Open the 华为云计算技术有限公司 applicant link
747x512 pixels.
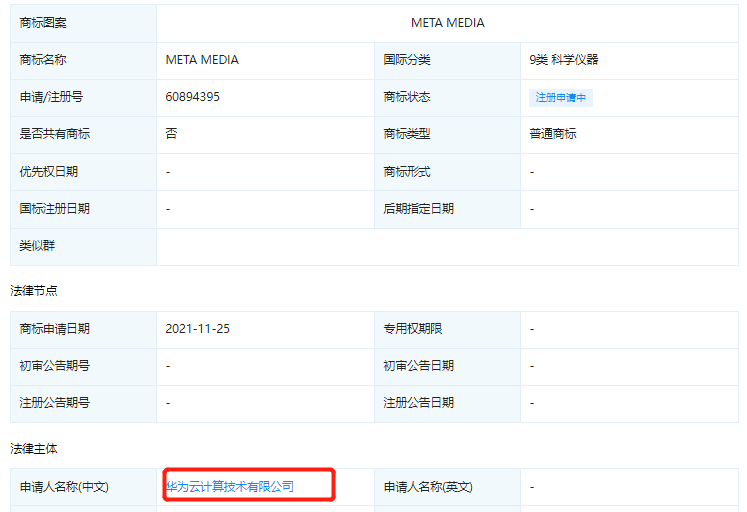click(230, 486)
